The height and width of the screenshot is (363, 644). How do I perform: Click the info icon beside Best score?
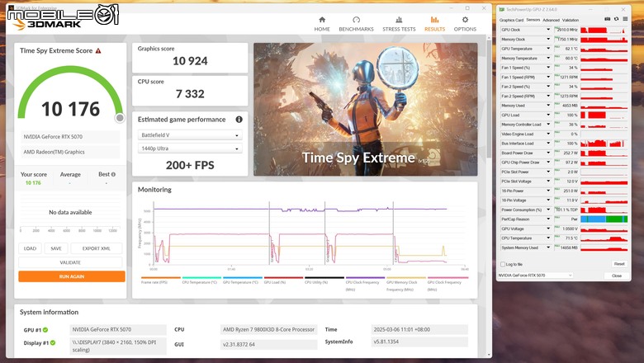(113, 174)
